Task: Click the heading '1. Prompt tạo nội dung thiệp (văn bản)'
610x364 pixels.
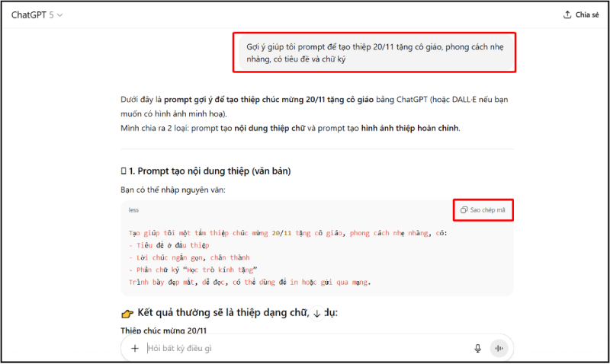Action: point(206,171)
